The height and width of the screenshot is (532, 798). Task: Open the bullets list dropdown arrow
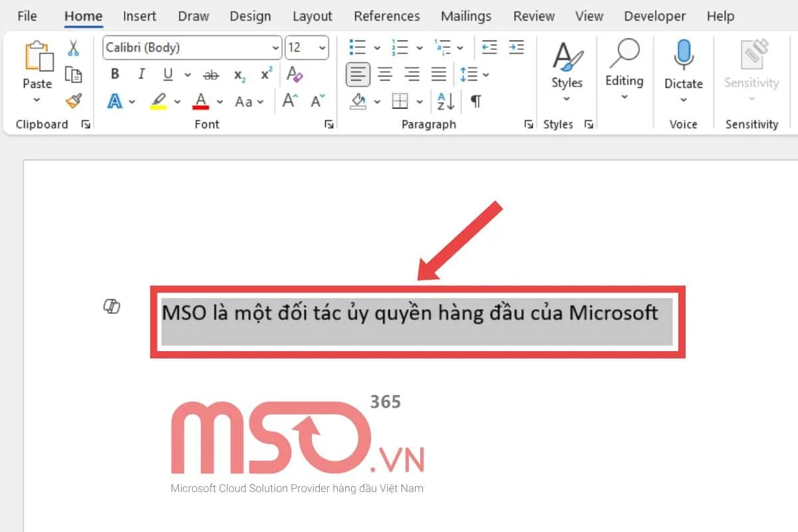(x=376, y=47)
